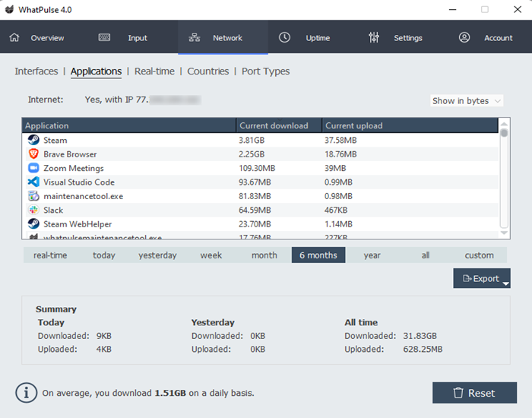Click the 18.76MB upload value
This screenshot has width=532, height=418.
click(340, 154)
